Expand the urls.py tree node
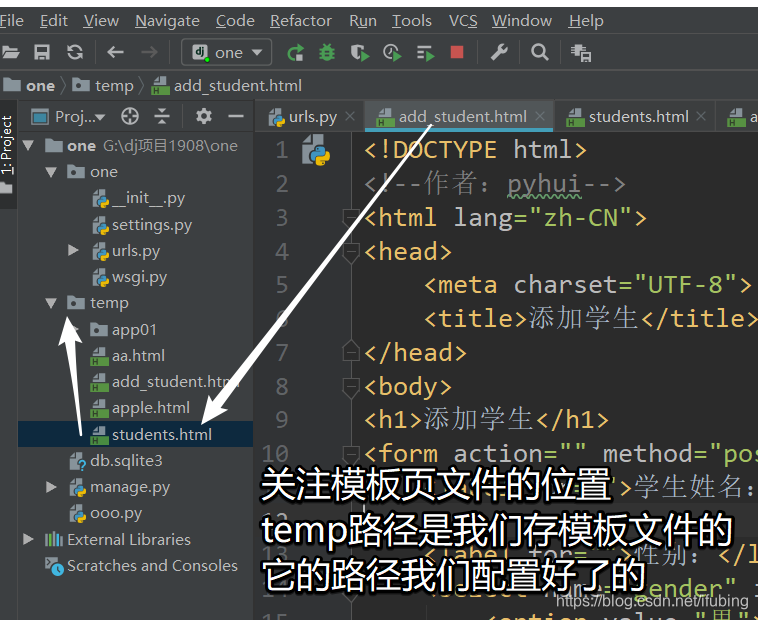 click(x=73, y=250)
